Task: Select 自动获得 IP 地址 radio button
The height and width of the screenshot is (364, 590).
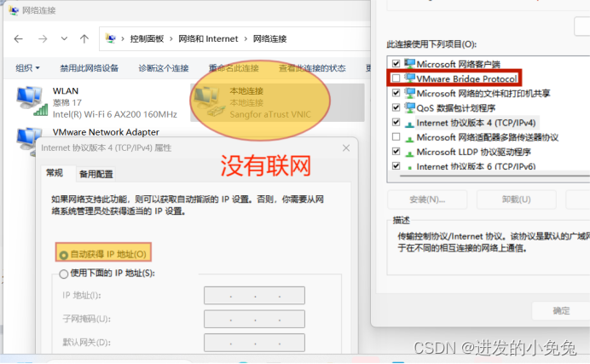Action: [x=64, y=256]
